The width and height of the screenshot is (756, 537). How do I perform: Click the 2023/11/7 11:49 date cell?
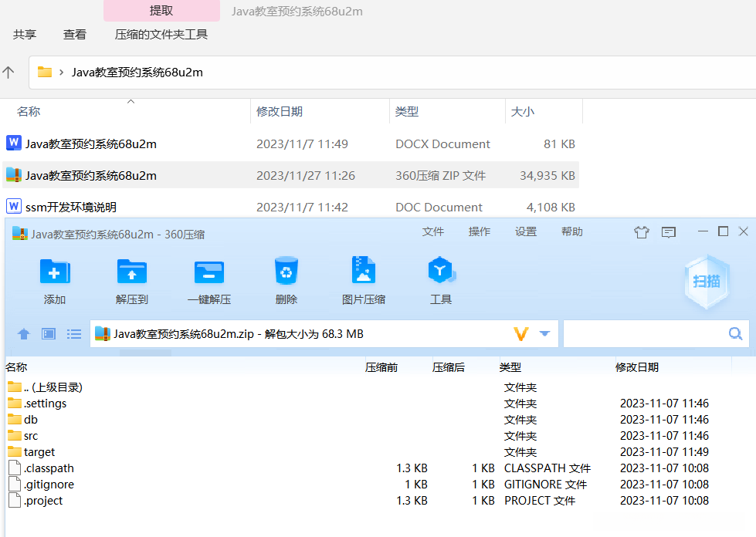tap(302, 144)
